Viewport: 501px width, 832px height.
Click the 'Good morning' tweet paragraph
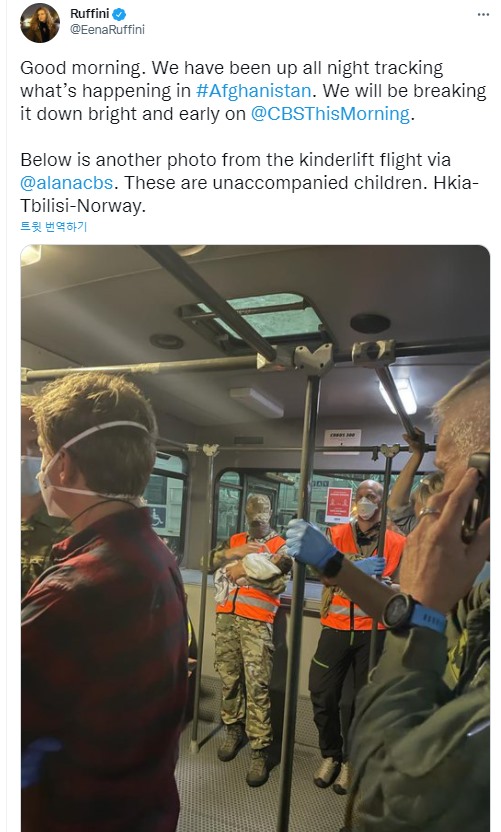click(x=253, y=91)
